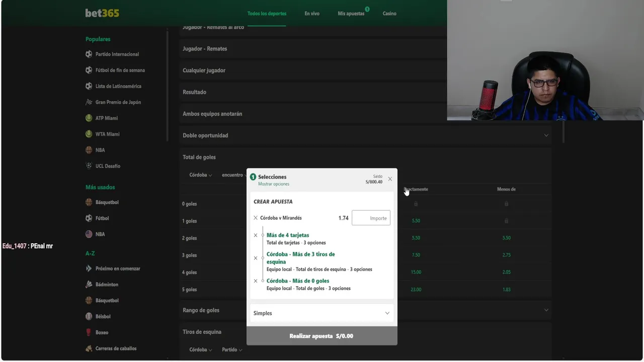Image resolution: width=644 pixels, height=362 pixels.
Task: Open the Resultado market
Action: tap(194, 92)
